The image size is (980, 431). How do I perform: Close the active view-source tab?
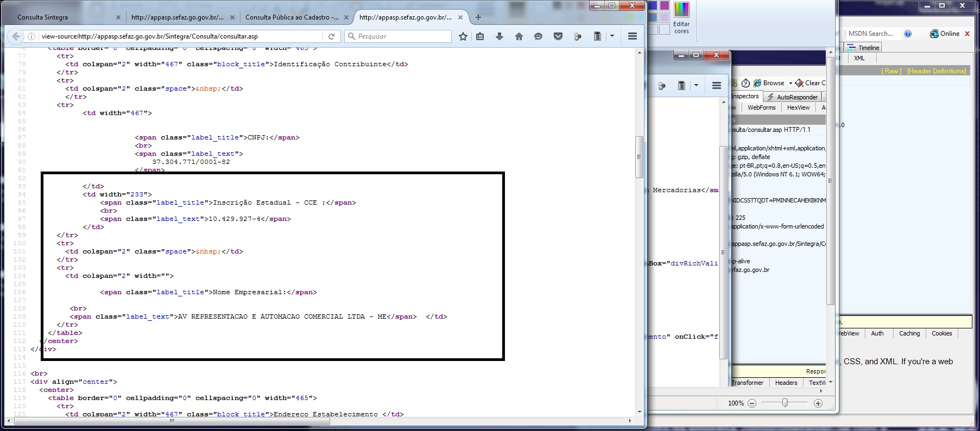460,17
